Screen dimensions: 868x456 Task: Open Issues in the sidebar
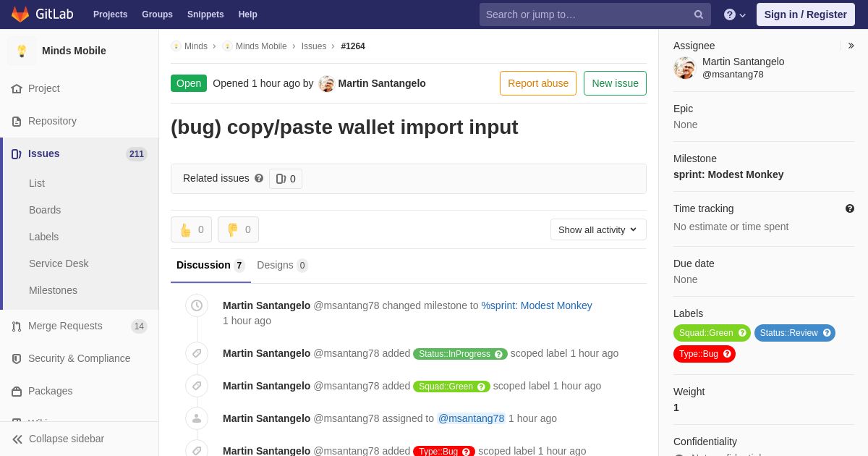tap(80, 153)
